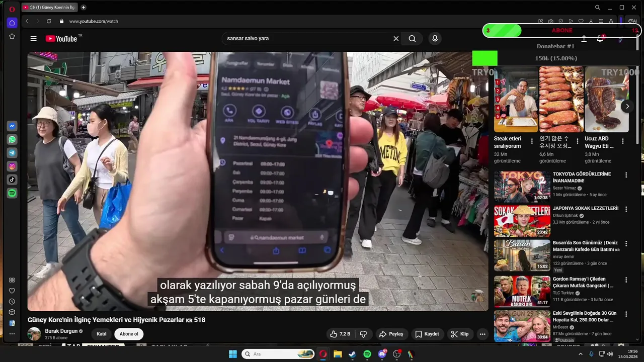Open browsing history clock in the sidebar

coord(12,302)
